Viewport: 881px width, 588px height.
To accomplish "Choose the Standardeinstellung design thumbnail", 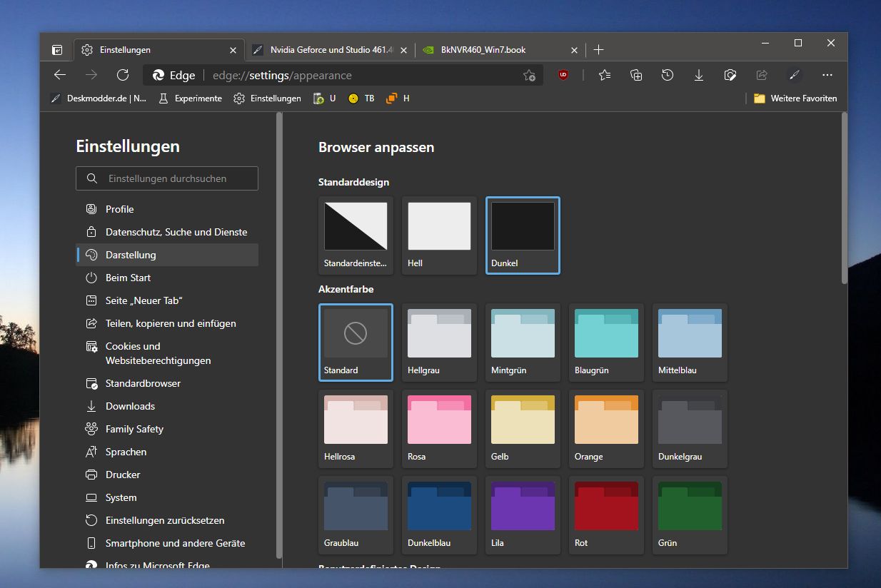I will (356, 235).
